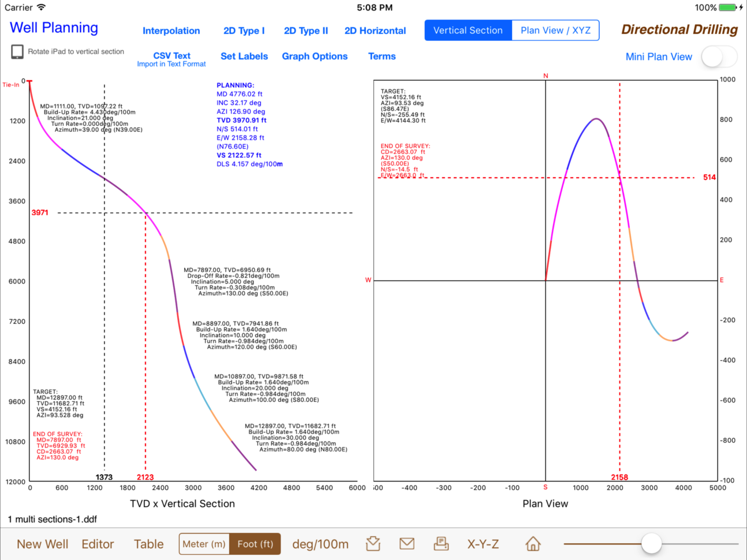
Task: Enable the Mini Plan View toggle
Action: (x=719, y=57)
